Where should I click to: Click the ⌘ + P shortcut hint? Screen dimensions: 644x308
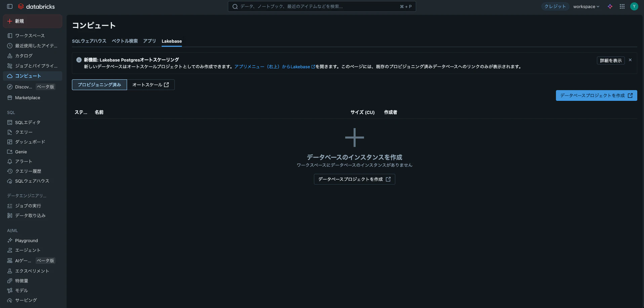[x=406, y=6]
